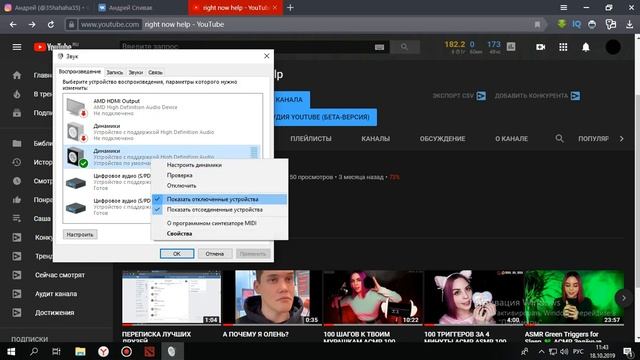Open the browser menu icon with three lines
Screen dimensions: 640x360
click(564, 7)
